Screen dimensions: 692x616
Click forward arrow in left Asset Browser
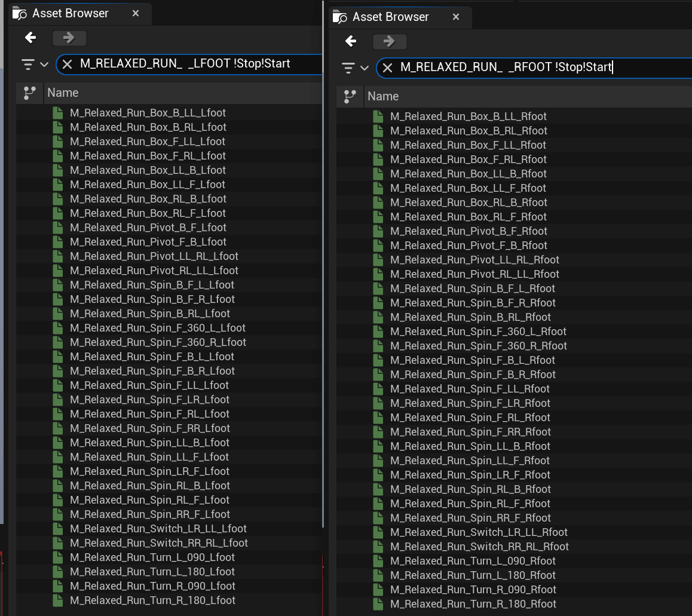coord(69,38)
